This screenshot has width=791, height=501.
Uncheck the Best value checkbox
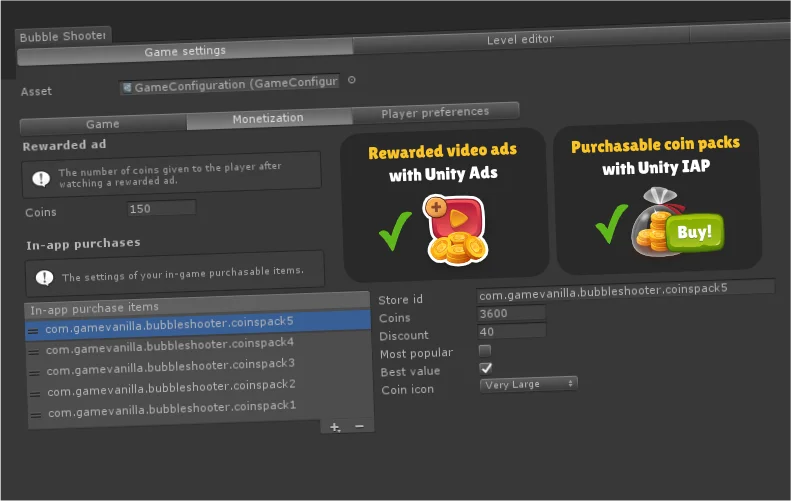pyautogui.click(x=486, y=368)
